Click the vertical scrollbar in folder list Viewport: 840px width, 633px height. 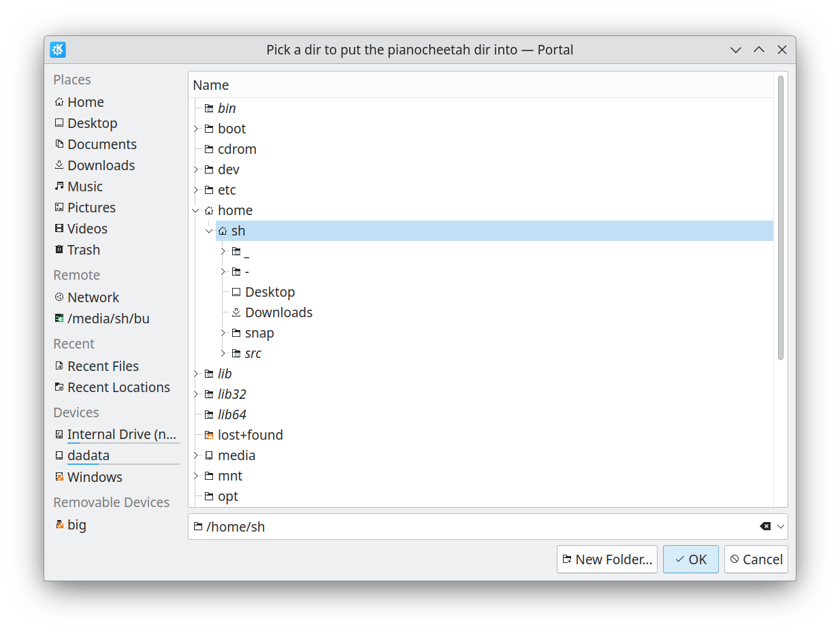click(780, 218)
